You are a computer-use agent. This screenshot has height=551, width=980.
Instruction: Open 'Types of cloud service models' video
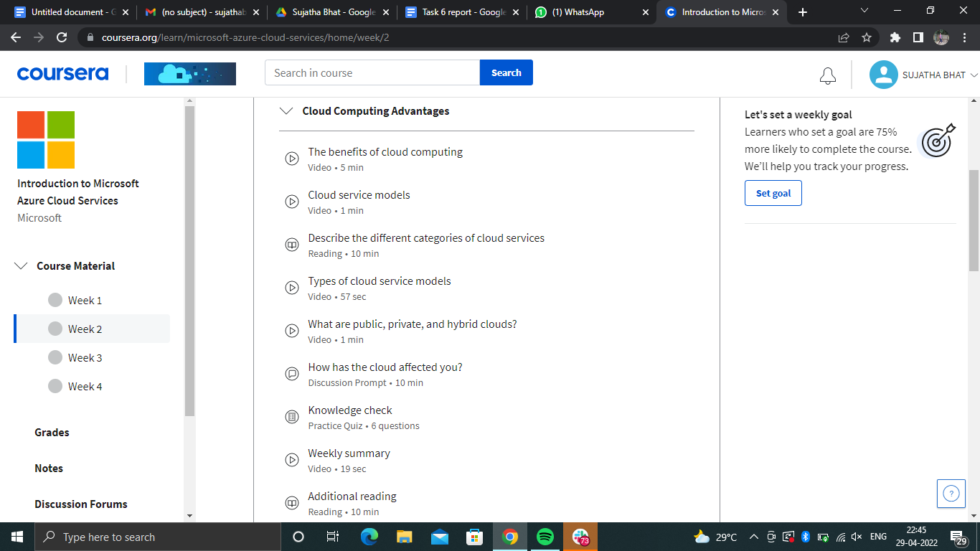(380, 281)
